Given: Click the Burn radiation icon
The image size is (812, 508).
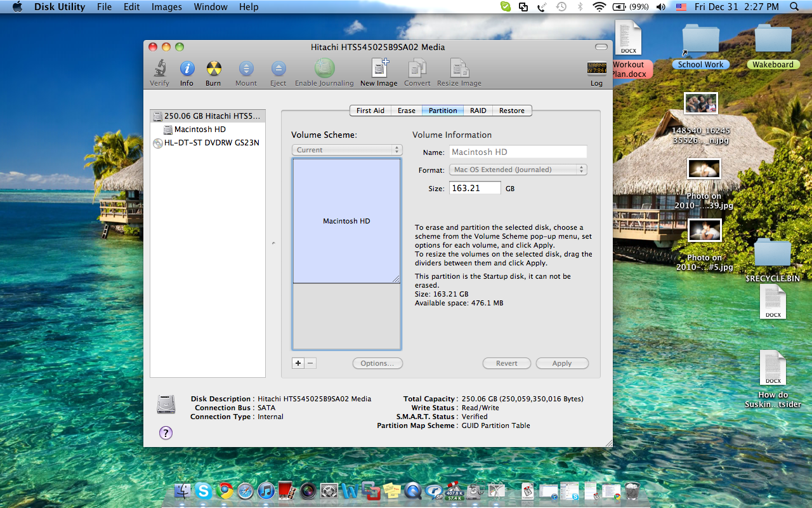Looking at the screenshot, I should coord(214,69).
